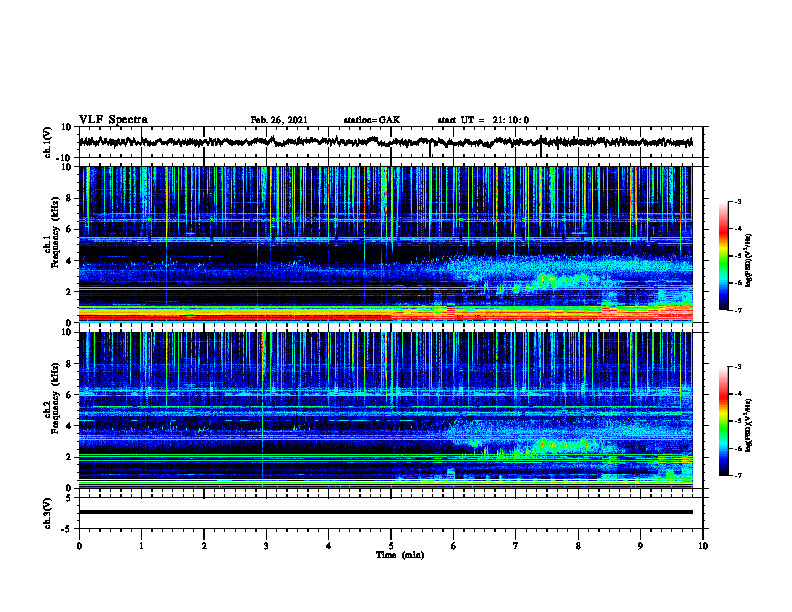The height and width of the screenshot is (612, 792).
Task: Click time-axis tick label "7"
Action: tap(516, 546)
